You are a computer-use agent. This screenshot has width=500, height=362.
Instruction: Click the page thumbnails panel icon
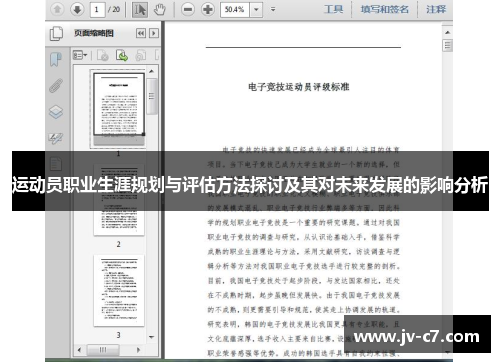click(56, 34)
